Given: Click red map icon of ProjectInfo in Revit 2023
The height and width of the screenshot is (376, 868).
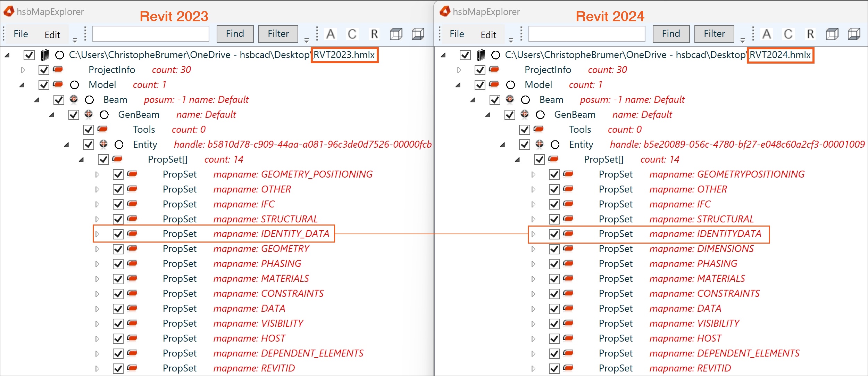Looking at the screenshot, I should click(x=58, y=70).
